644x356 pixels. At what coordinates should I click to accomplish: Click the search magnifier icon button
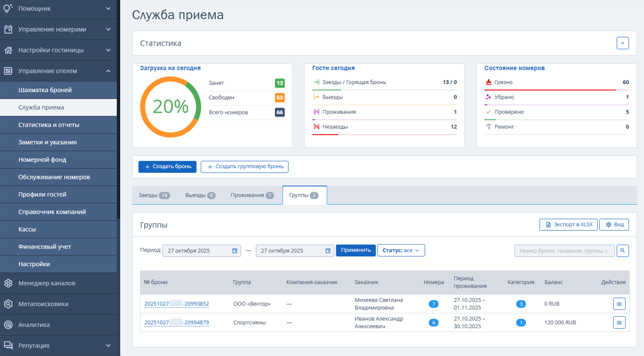coord(623,250)
